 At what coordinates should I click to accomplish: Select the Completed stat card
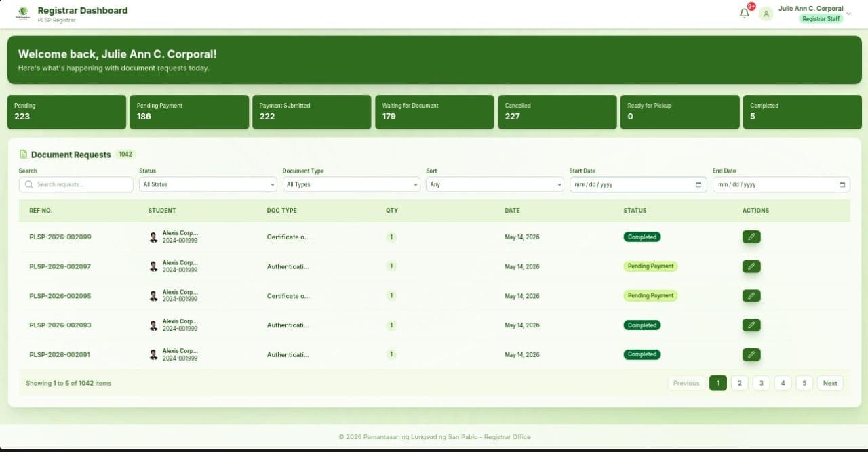pyautogui.click(x=802, y=112)
